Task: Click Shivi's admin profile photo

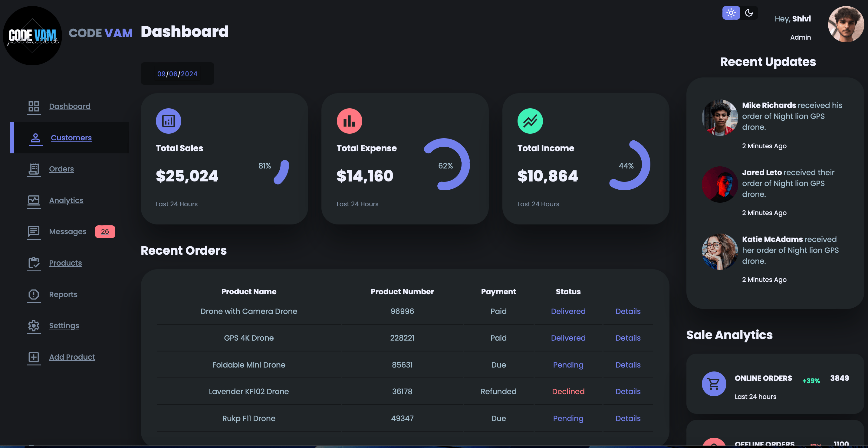Action: pos(845,24)
